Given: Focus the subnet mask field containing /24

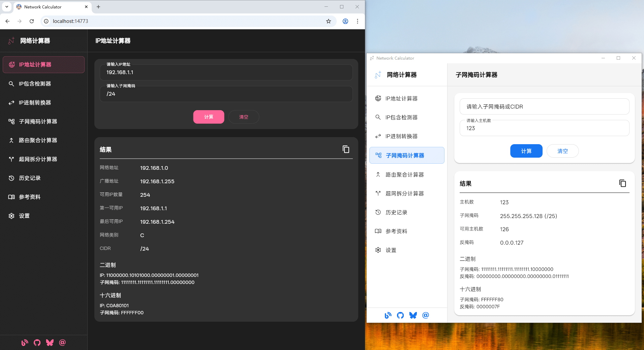Looking at the screenshot, I should 226,94.
